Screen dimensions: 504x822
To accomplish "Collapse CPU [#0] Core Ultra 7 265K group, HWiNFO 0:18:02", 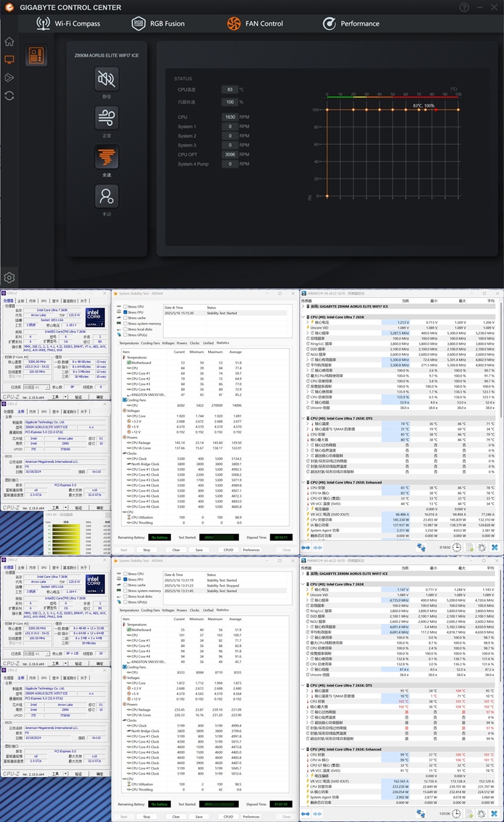I will coord(303,317).
